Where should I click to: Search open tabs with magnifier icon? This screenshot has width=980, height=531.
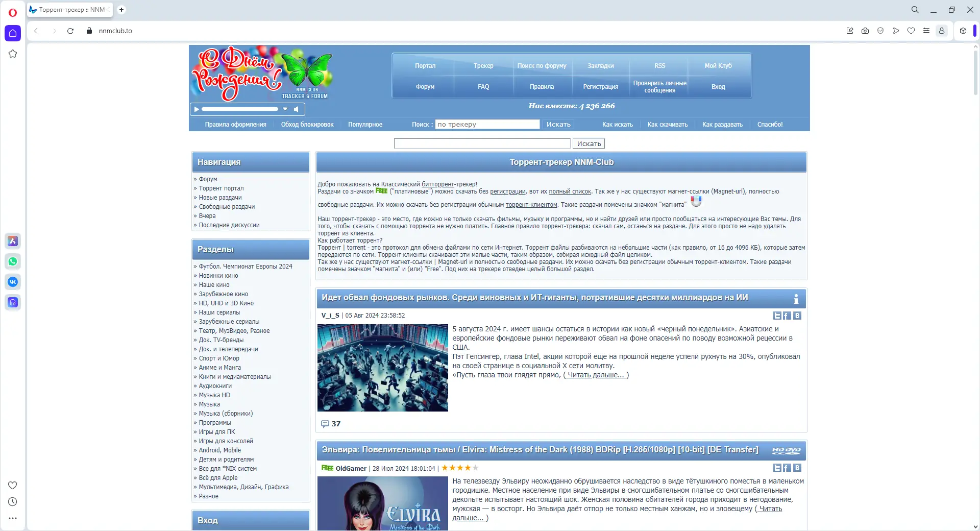(x=915, y=10)
